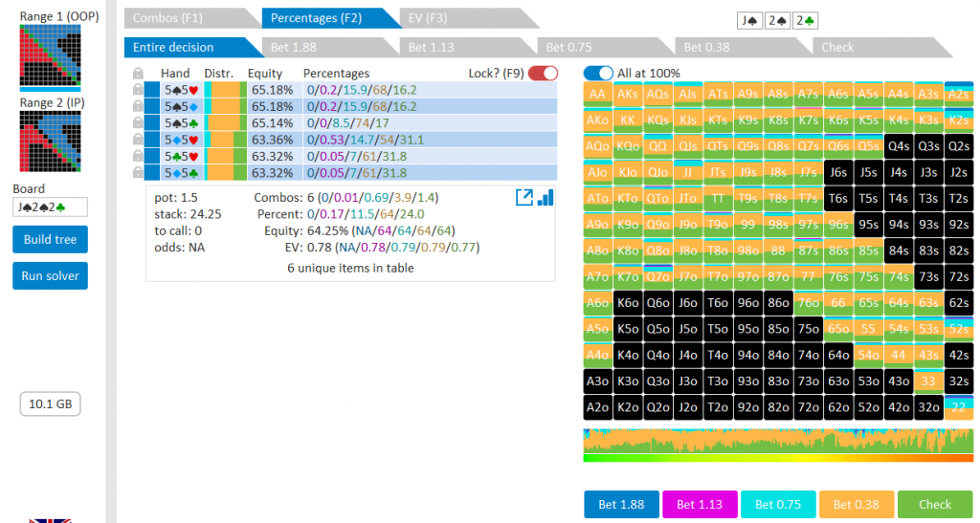
Task: Click the lock icon in table header
Action: [138, 74]
